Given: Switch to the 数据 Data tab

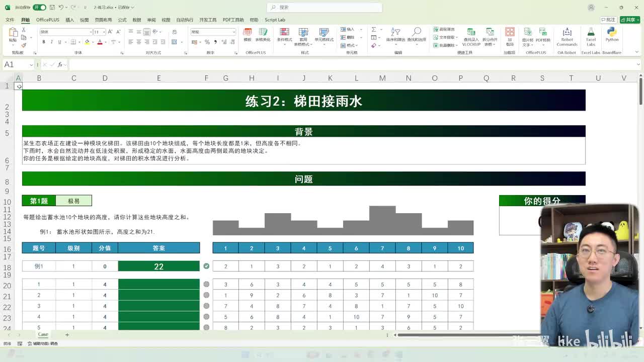Looking at the screenshot, I should coord(136,20).
